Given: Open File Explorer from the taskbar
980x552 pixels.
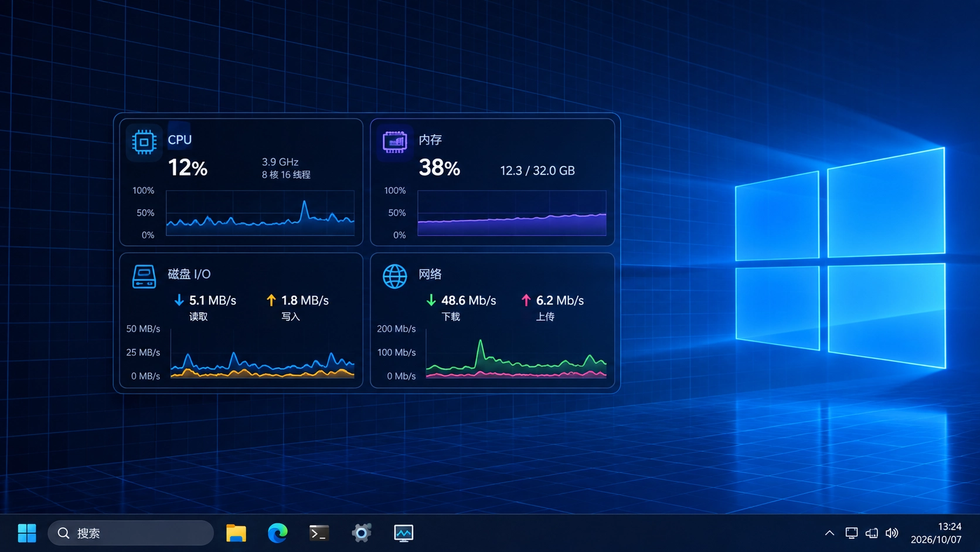Looking at the screenshot, I should 236,533.
